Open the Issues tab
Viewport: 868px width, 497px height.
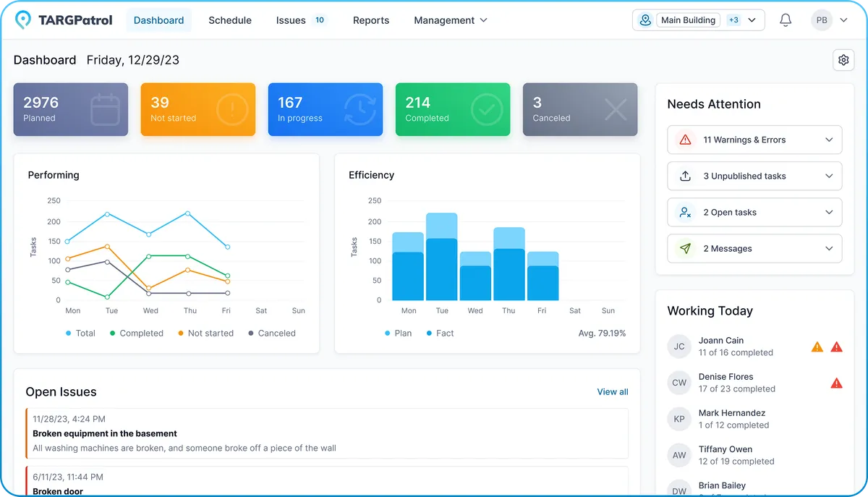(291, 20)
